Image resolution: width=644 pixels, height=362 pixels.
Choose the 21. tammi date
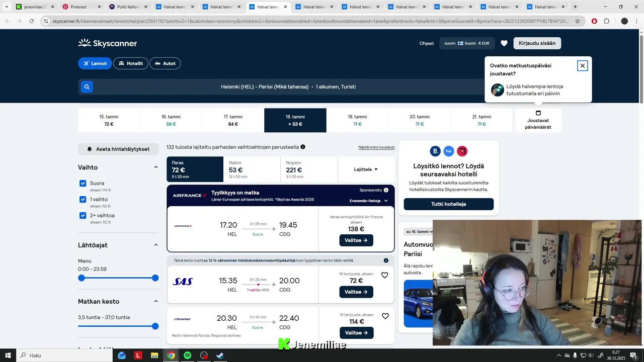[x=481, y=120]
